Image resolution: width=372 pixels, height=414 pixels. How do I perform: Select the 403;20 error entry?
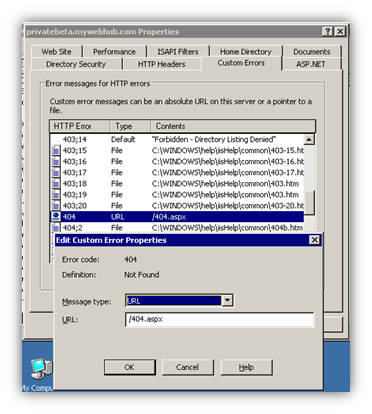tap(177, 205)
